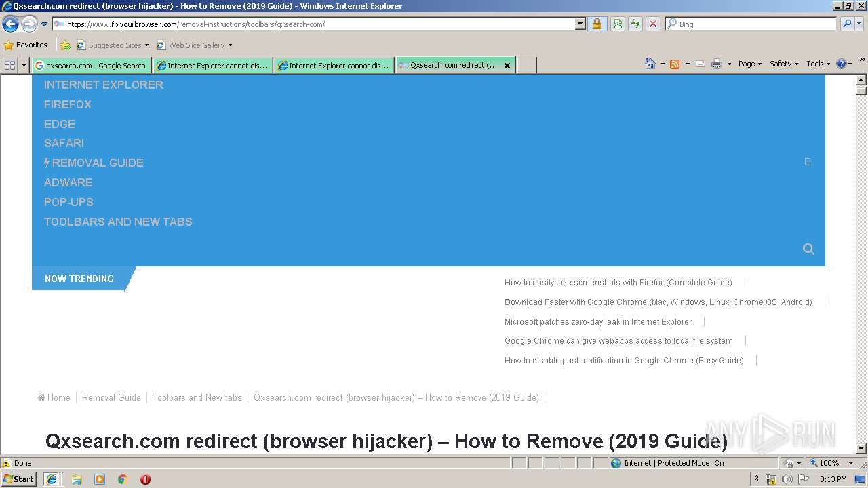Click the page scrollbar up arrow
This screenshot has height=488, width=868.
click(861, 79)
